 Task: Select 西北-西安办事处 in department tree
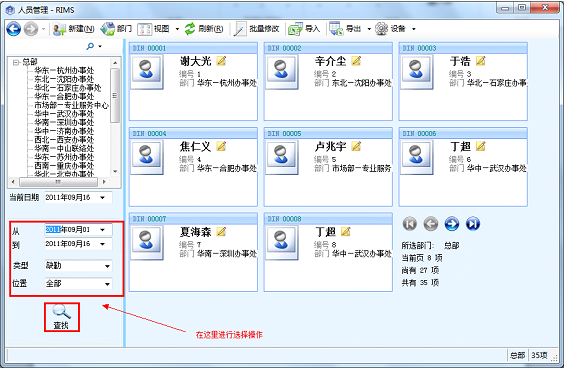[64, 140]
